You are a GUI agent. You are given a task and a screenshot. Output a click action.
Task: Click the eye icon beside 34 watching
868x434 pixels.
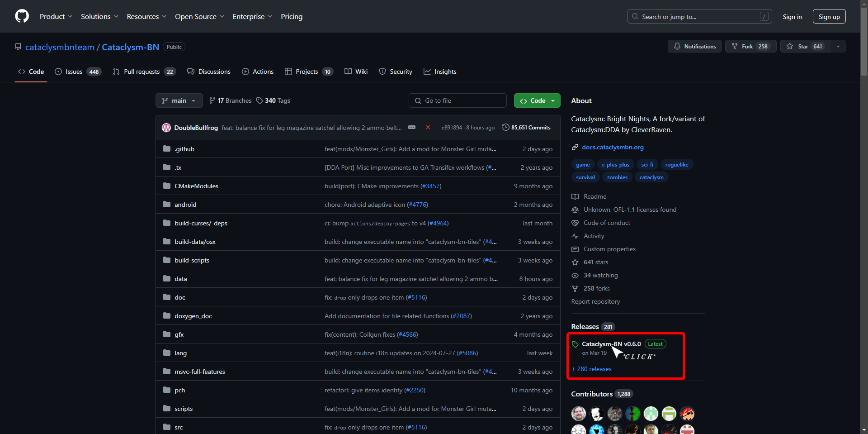[575, 276]
